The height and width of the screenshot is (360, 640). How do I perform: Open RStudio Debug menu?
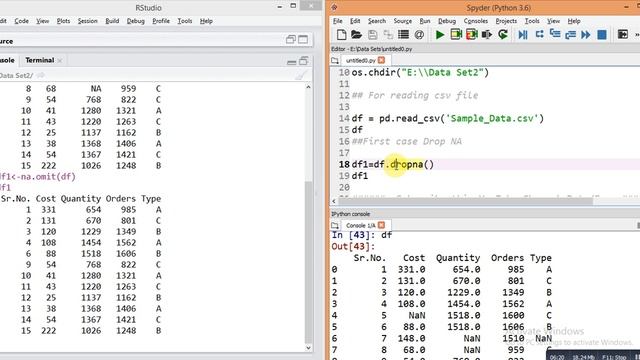pyautogui.click(x=136, y=21)
